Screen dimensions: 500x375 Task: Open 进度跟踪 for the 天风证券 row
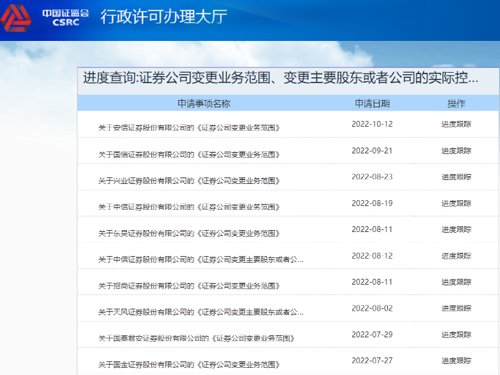(456, 308)
